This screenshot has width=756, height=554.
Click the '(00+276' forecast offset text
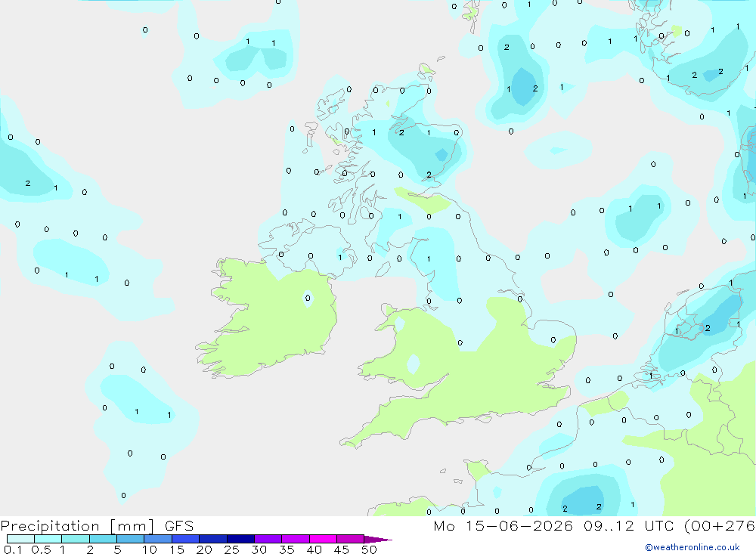(x=720, y=526)
